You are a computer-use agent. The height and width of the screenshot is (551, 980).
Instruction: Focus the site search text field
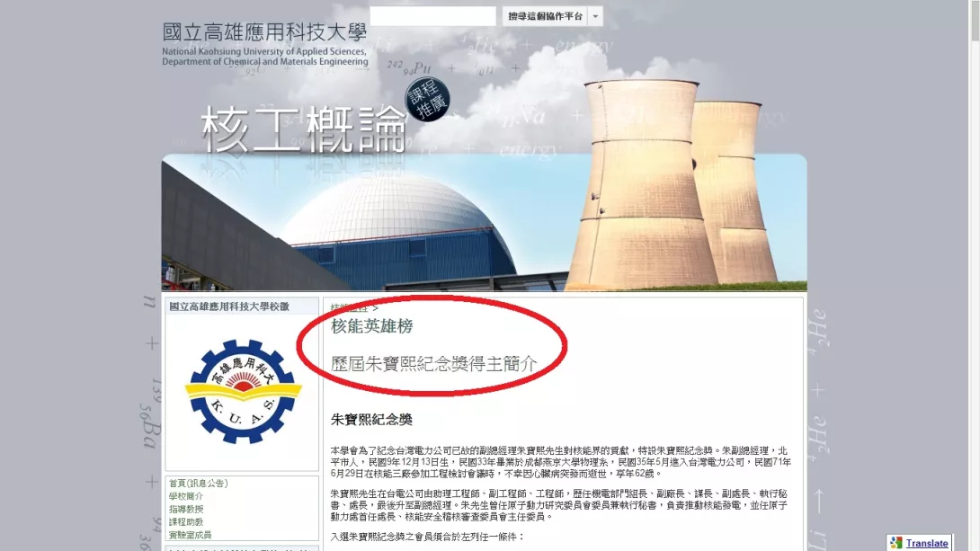pos(432,16)
